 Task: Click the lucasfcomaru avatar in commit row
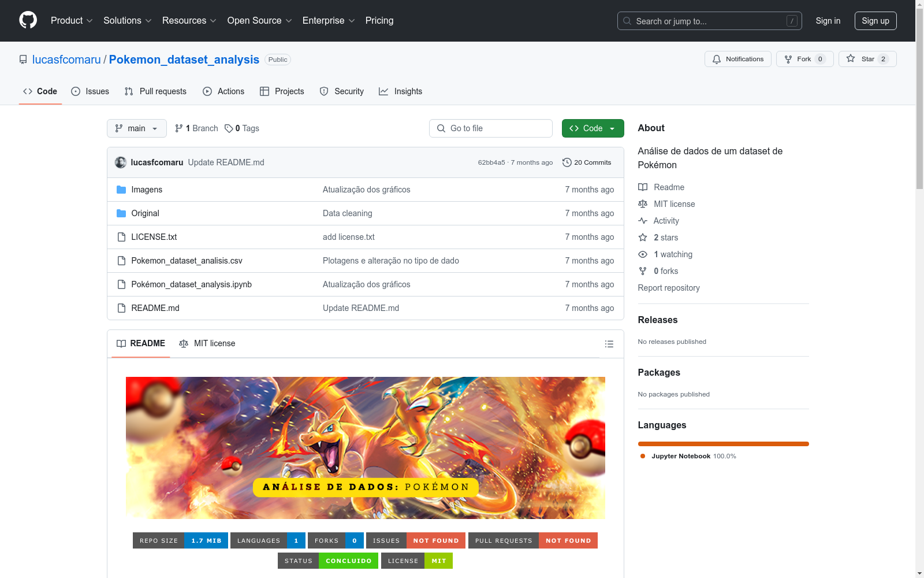pos(121,162)
